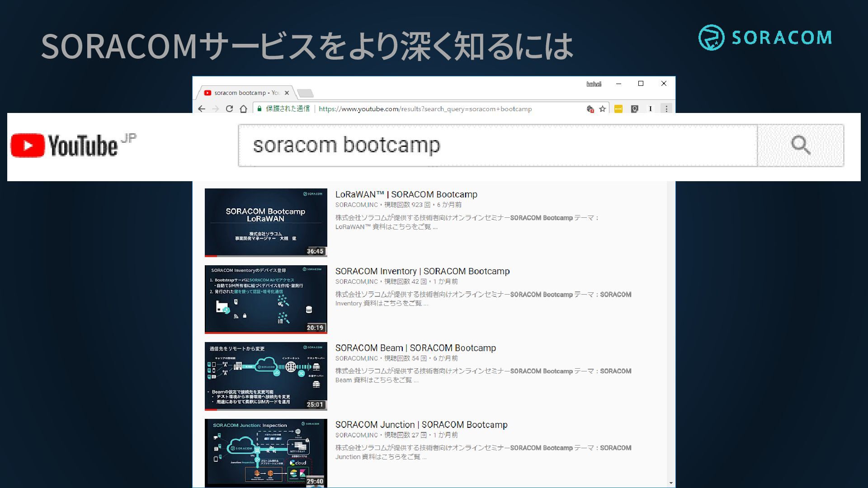The height and width of the screenshot is (488, 868).
Task: Click the SORACOM Junction video thumbnail
Action: tap(266, 453)
